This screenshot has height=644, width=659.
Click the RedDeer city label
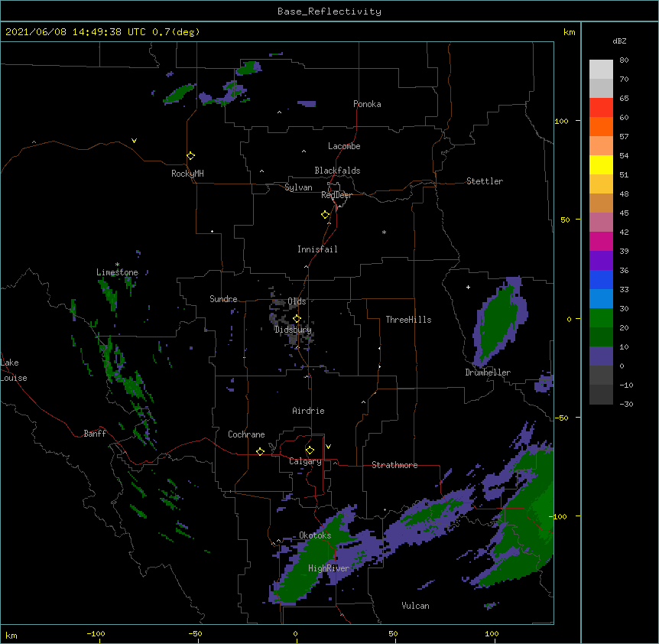336,195
